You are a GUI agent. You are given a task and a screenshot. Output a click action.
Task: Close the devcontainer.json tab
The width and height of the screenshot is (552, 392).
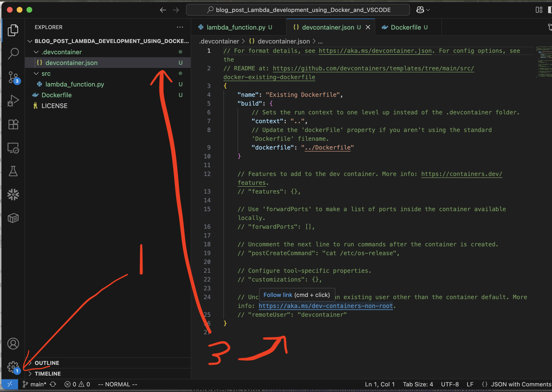pyautogui.click(x=368, y=27)
